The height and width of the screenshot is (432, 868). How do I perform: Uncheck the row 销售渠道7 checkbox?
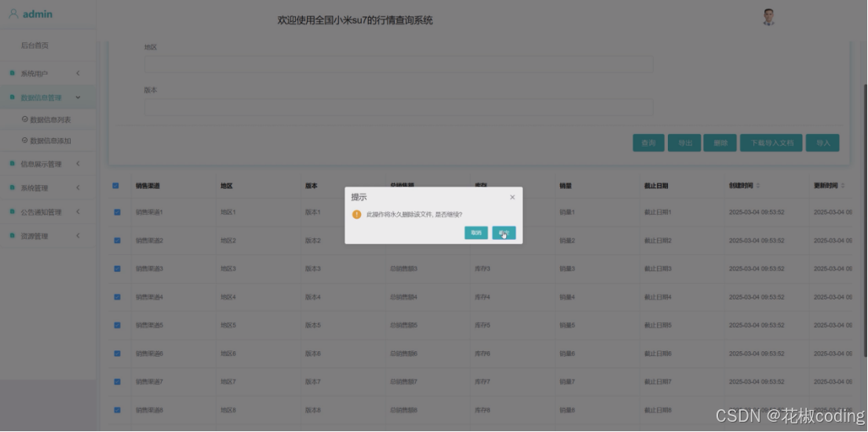(x=118, y=381)
